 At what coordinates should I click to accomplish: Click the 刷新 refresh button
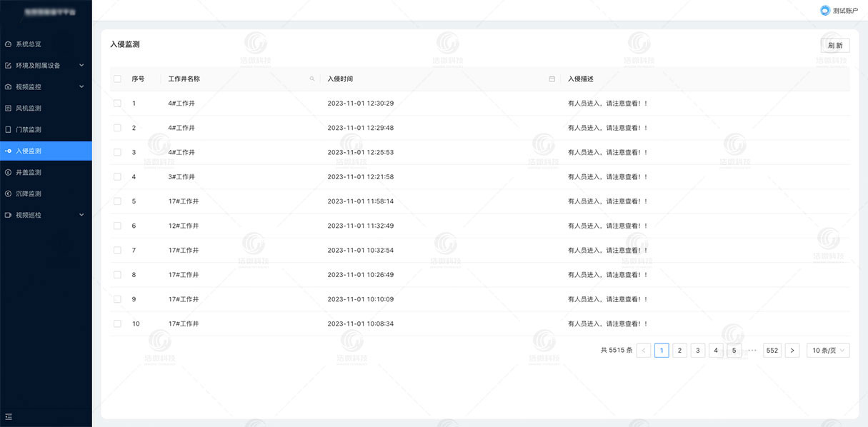(x=834, y=46)
